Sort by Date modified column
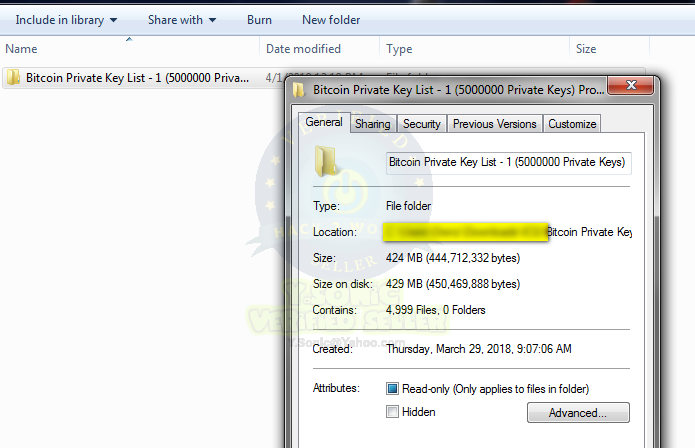695x448 pixels. pos(303,49)
